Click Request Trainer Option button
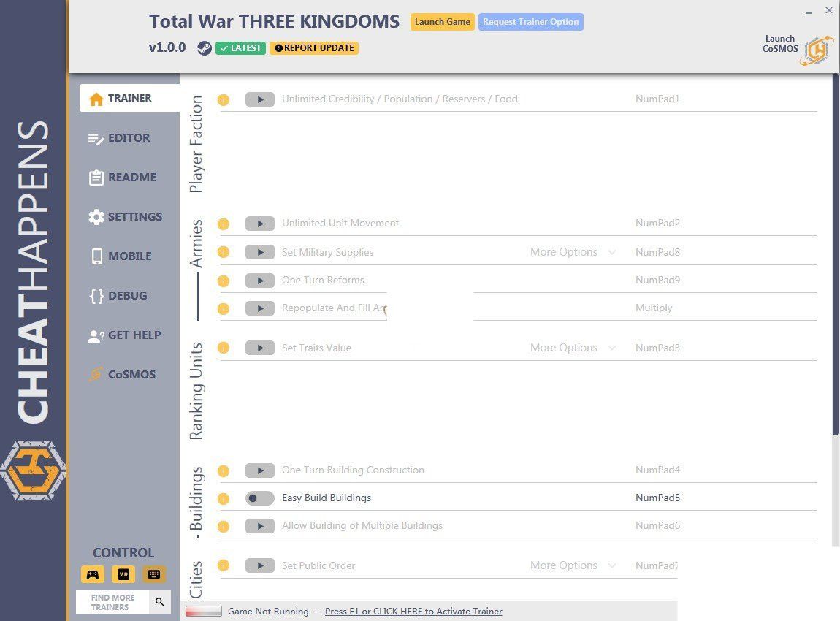Screen dimensions: 840x621 click(x=530, y=22)
